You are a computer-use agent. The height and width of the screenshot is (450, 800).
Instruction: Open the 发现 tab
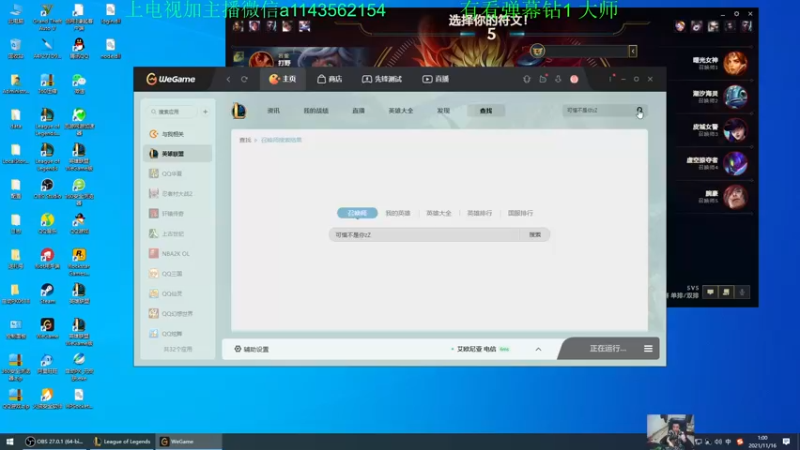click(x=443, y=110)
